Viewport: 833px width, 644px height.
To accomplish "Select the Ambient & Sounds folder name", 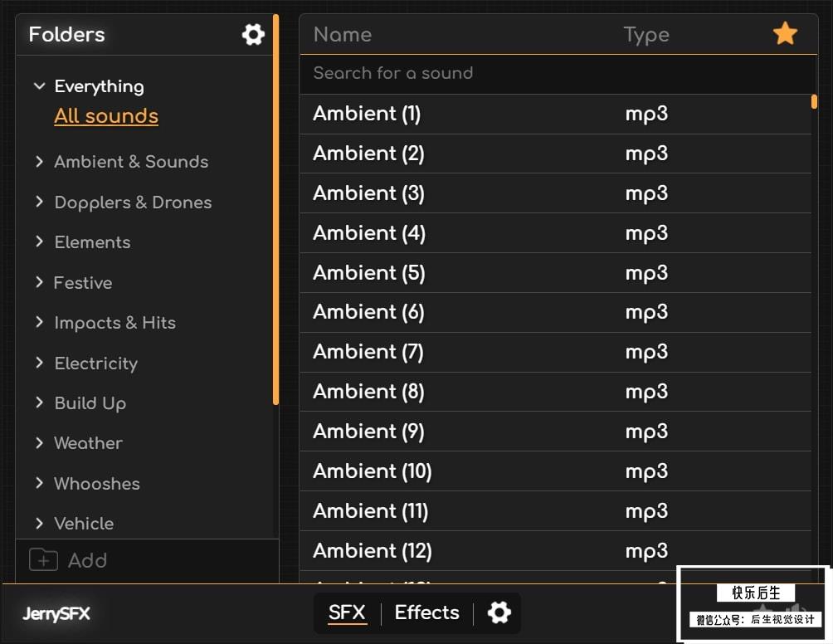I will (131, 162).
